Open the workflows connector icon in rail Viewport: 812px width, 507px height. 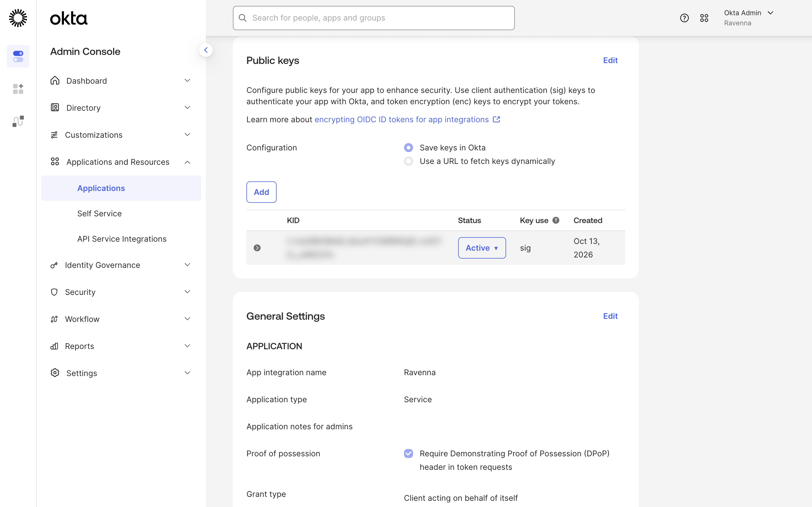(18, 121)
